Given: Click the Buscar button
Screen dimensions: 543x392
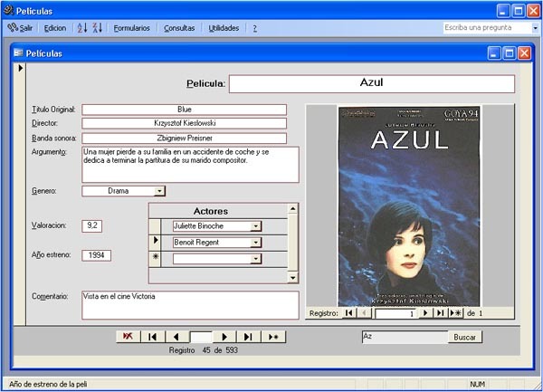Looking at the screenshot, I should pyautogui.click(x=465, y=337).
